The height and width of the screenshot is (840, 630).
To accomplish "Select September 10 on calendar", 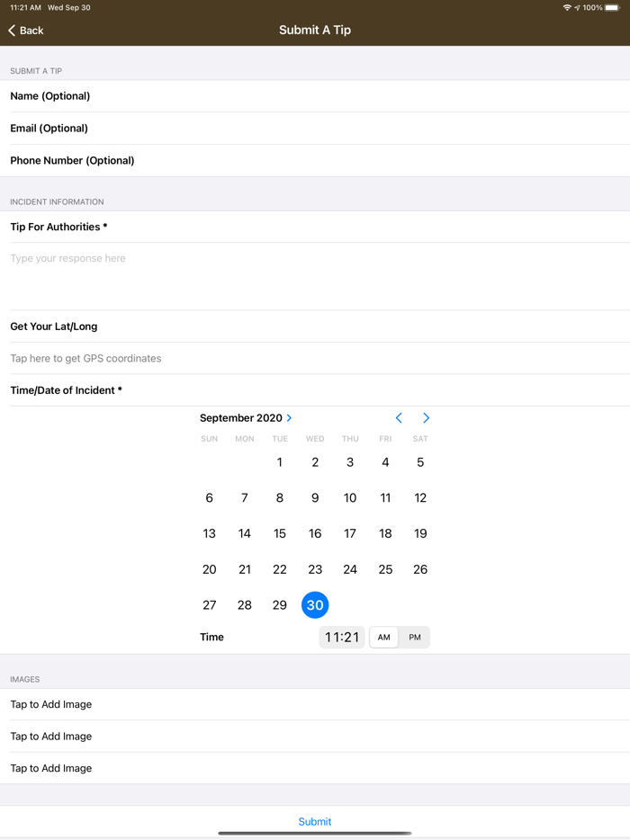I will pyautogui.click(x=350, y=497).
